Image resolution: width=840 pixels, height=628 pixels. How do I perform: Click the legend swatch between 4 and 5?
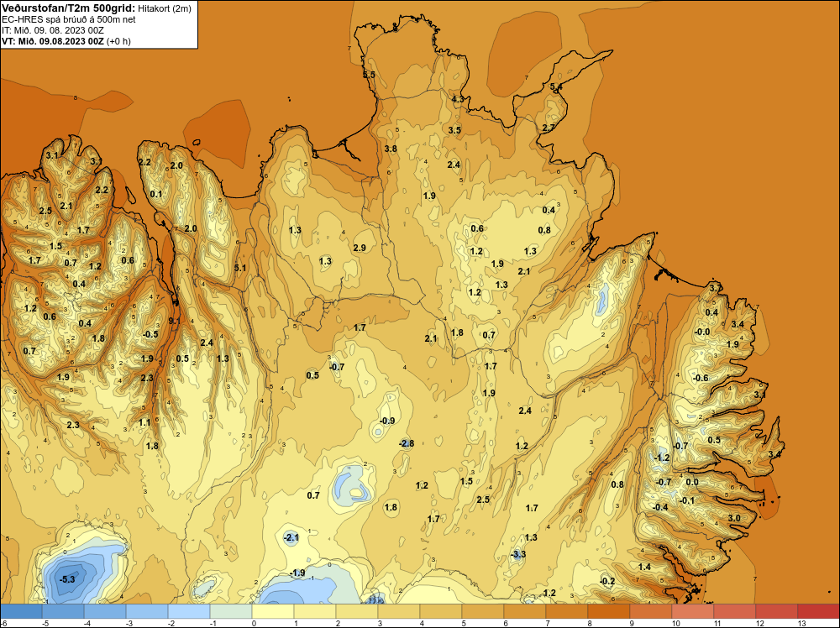(441, 611)
